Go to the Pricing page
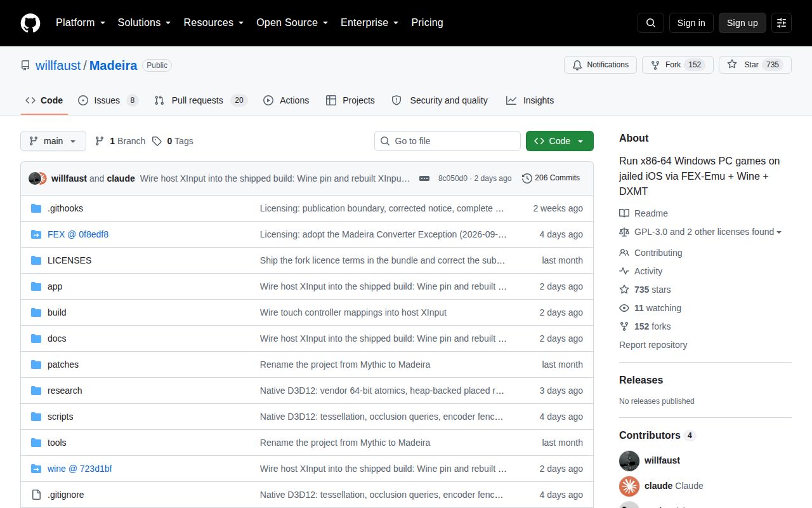The image size is (812, 508). coord(427,23)
